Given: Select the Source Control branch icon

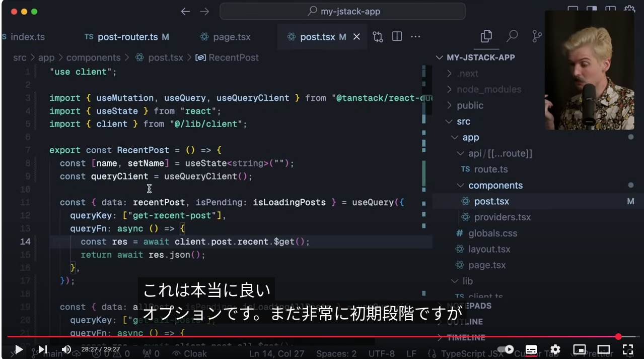Looking at the screenshot, I should point(537,36).
